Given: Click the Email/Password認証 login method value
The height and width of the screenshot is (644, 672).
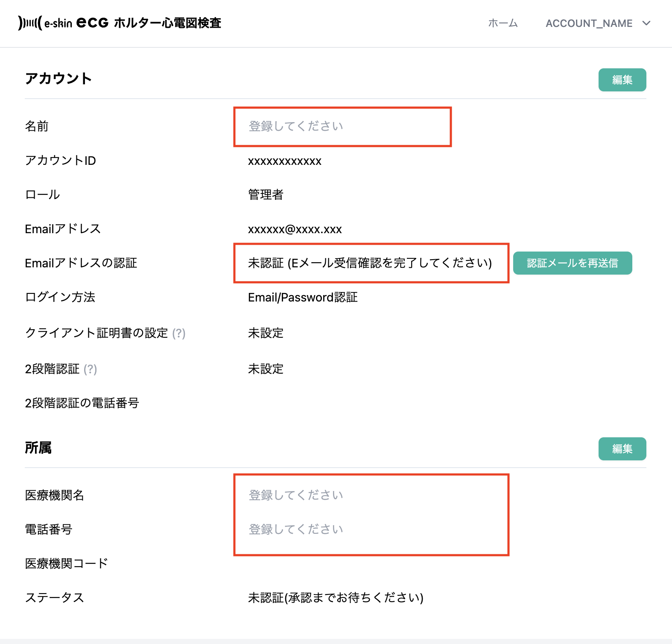Looking at the screenshot, I should (303, 297).
